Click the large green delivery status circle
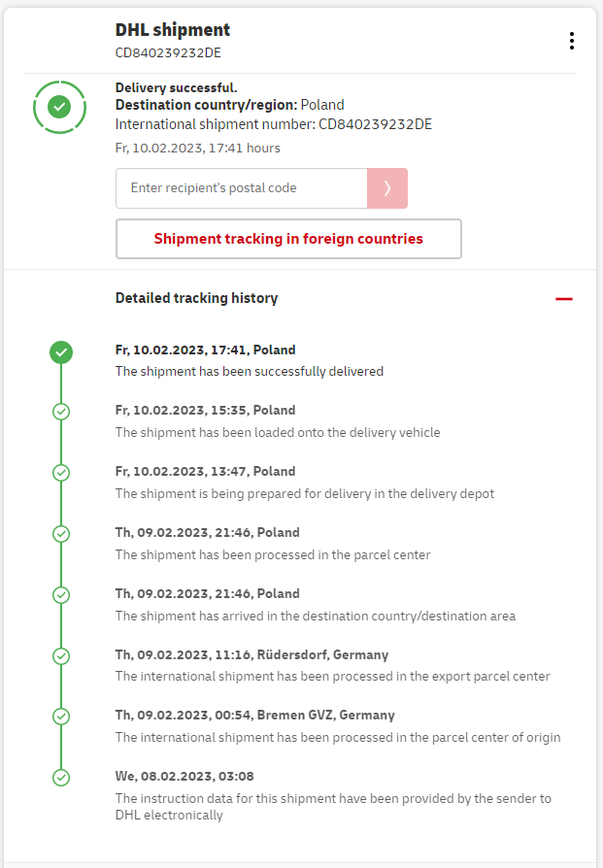The height and width of the screenshot is (868, 603). pos(60,106)
